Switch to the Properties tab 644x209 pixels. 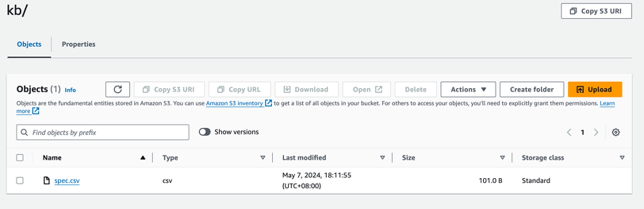tap(79, 44)
